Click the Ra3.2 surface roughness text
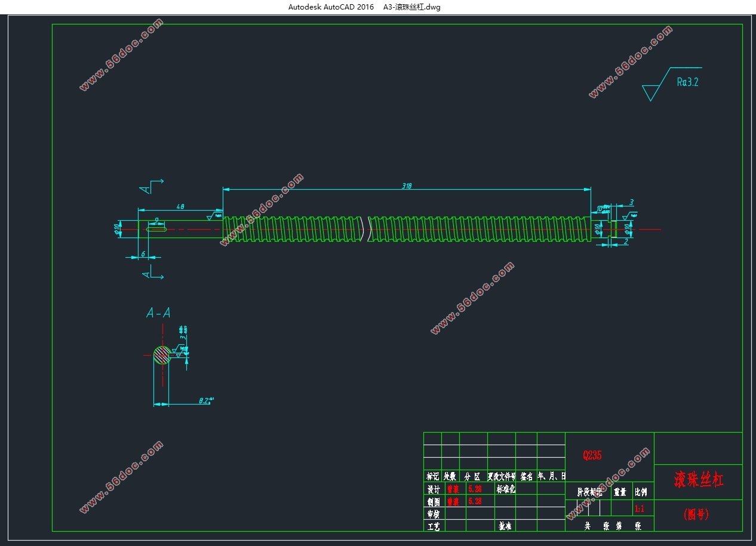This screenshot has width=756, height=546. pyautogui.click(x=687, y=82)
